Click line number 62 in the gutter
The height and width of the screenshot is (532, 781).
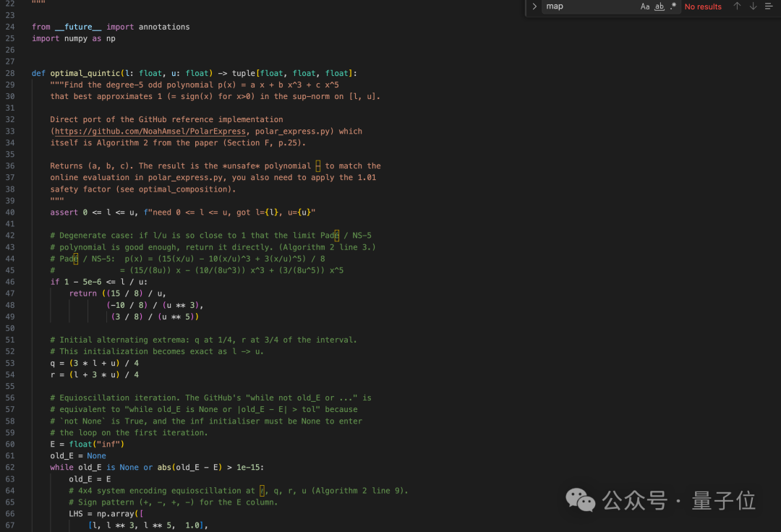point(10,467)
